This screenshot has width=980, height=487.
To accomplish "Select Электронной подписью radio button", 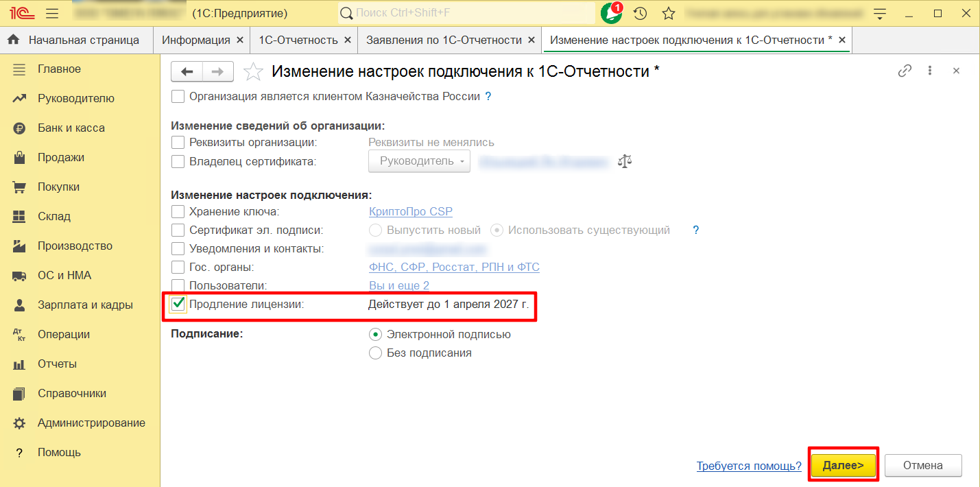I will tap(375, 335).
